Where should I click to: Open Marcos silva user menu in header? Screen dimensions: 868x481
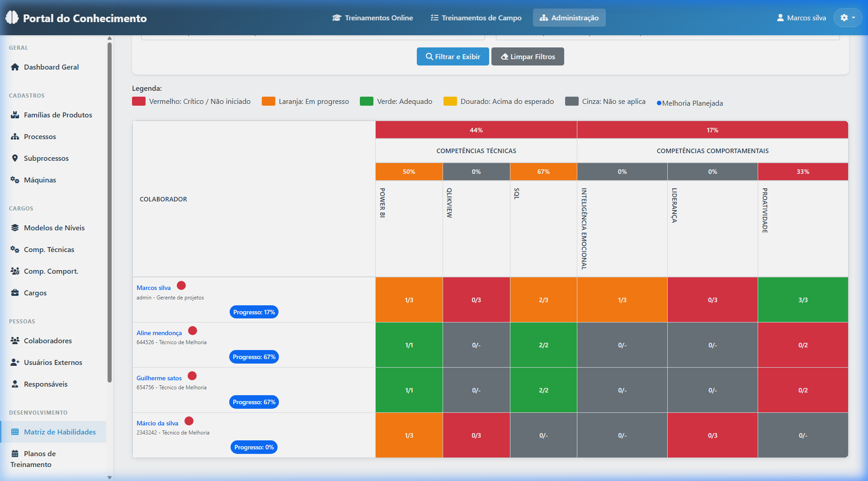[x=801, y=18]
